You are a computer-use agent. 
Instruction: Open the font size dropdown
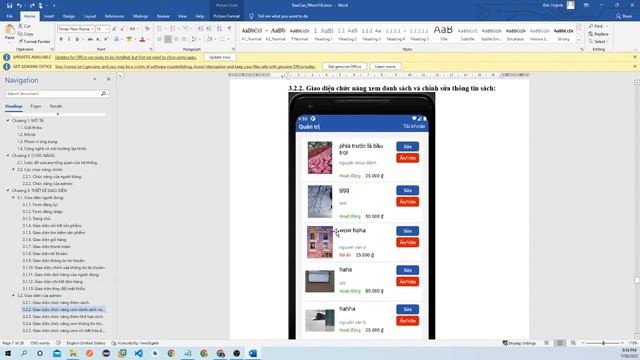point(107,29)
